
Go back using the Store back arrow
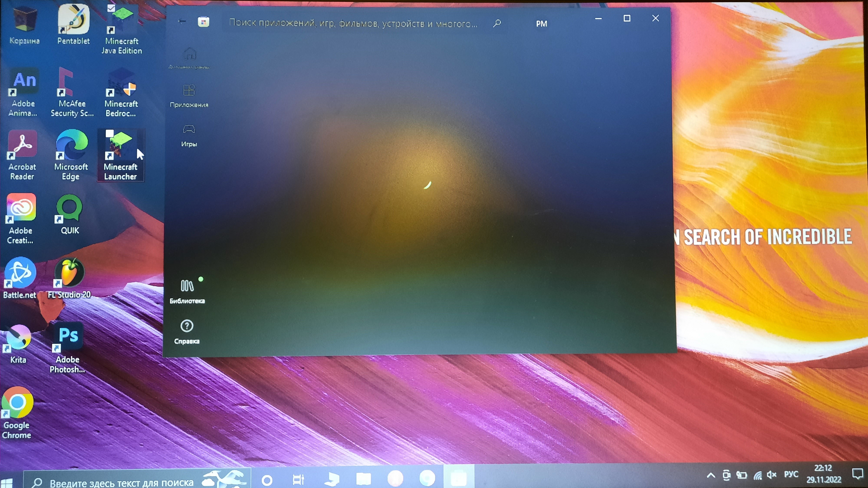(182, 22)
